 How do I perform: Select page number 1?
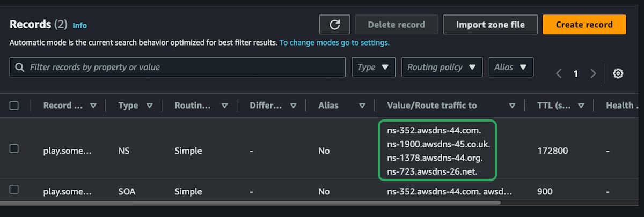(x=576, y=74)
